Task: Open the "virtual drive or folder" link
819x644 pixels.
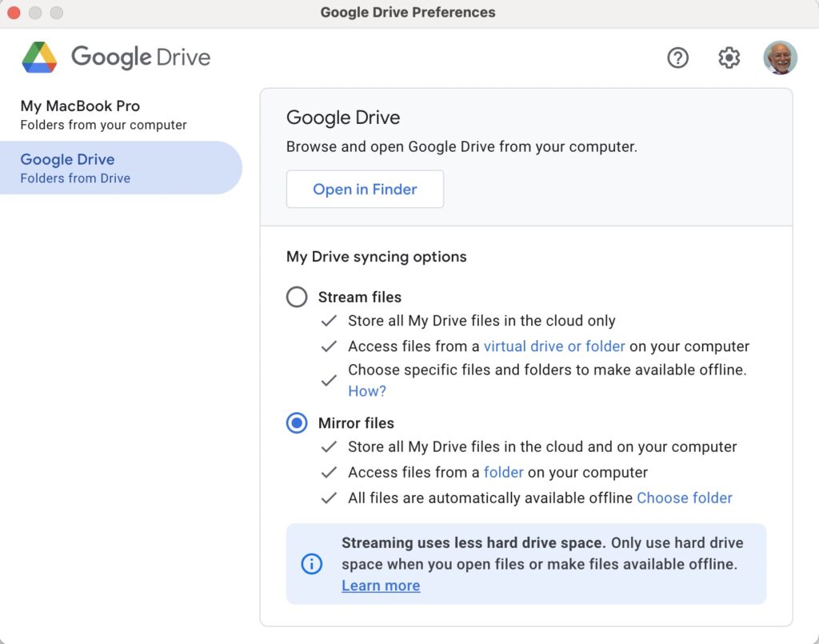Action: click(554, 346)
